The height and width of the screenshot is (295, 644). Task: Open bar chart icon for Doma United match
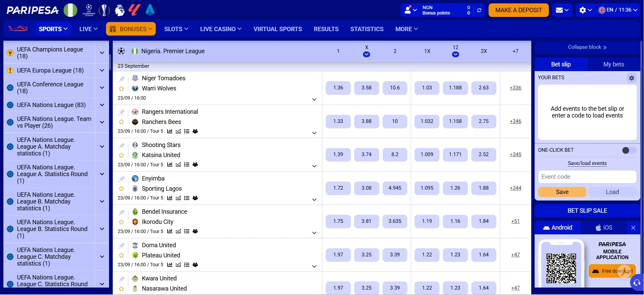click(170, 265)
